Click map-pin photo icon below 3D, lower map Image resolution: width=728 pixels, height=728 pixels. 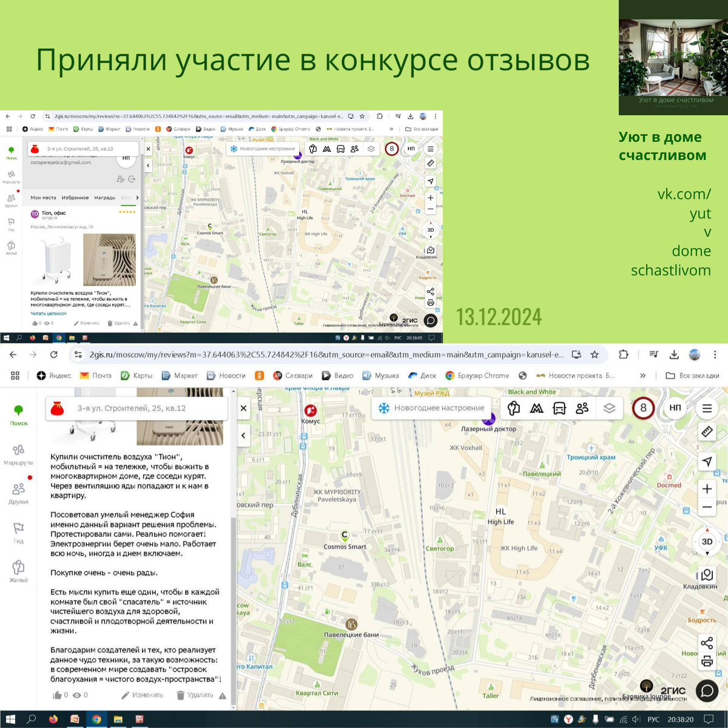707,575
